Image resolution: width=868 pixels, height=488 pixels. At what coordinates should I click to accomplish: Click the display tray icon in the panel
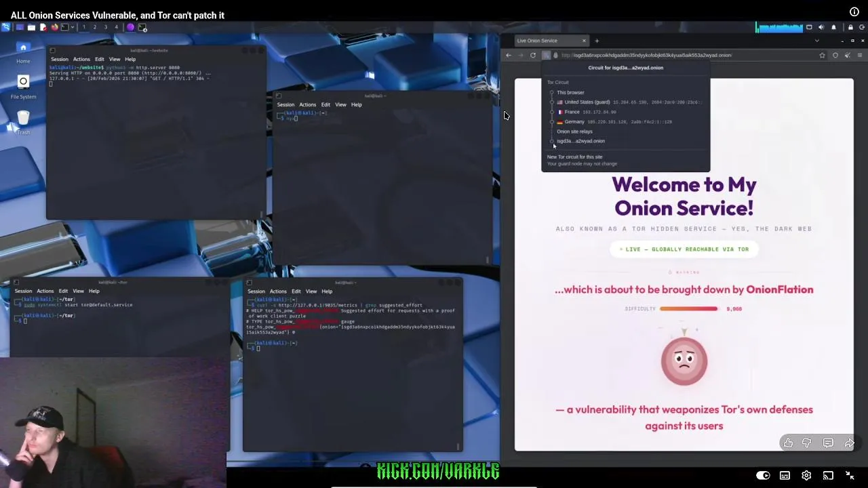pyautogui.click(x=809, y=27)
